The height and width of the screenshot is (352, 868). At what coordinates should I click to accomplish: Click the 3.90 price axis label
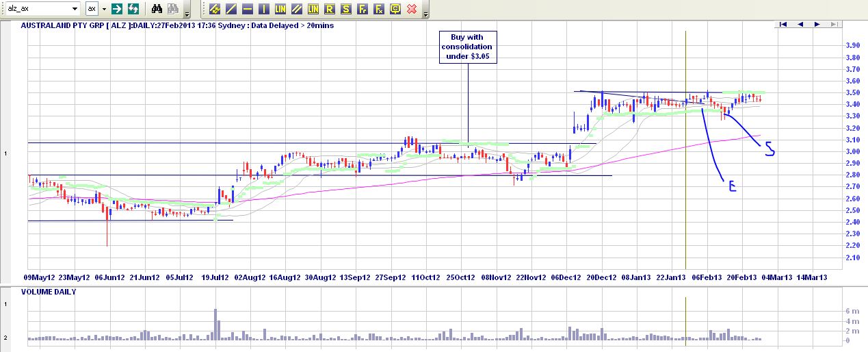point(852,45)
